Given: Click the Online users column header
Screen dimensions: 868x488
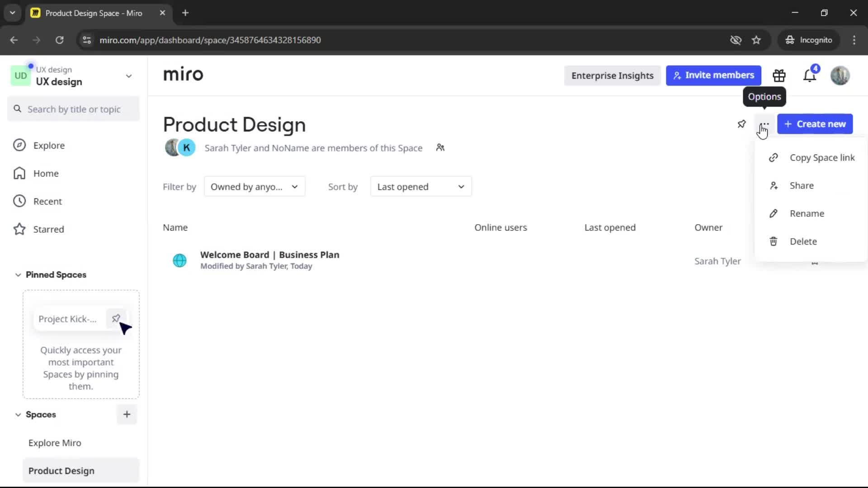Looking at the screenshot, I should click(x=500, y=227).
